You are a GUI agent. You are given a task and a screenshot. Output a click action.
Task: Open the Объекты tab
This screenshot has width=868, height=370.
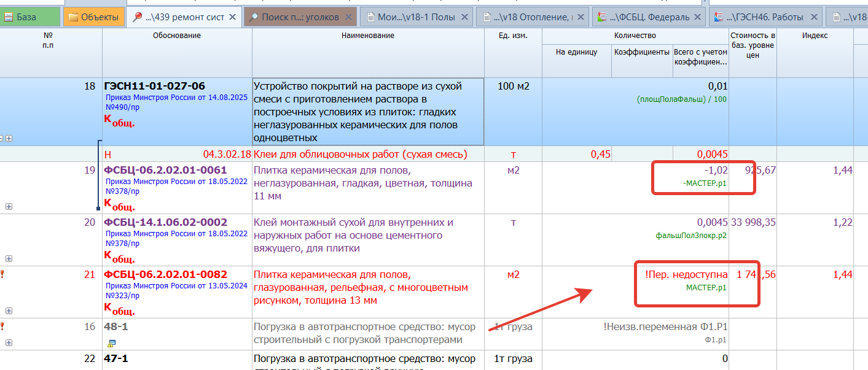coord(93,17)
